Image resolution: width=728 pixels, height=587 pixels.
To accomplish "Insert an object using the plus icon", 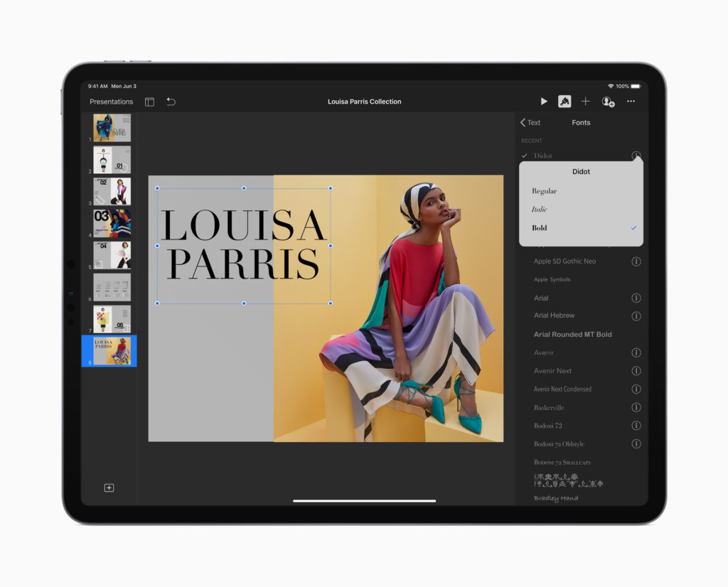I will [x=586, y=101].
